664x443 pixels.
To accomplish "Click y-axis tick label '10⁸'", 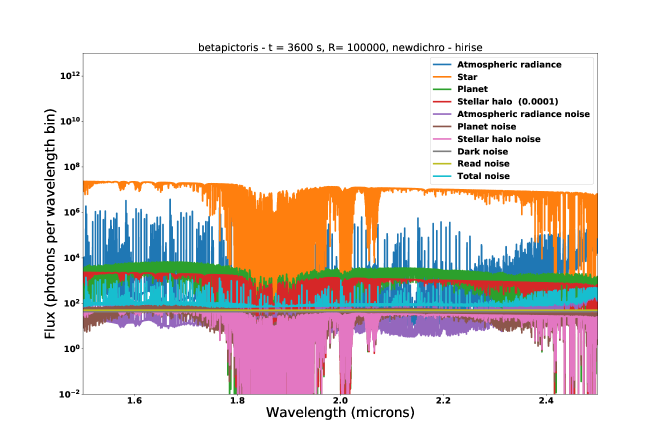I will pos(72,167).
